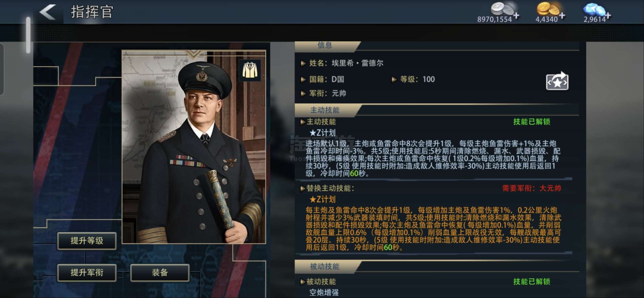Add more gold coins
The height and width of the screenshot is (298, 644).
click(x=562, y=16)
